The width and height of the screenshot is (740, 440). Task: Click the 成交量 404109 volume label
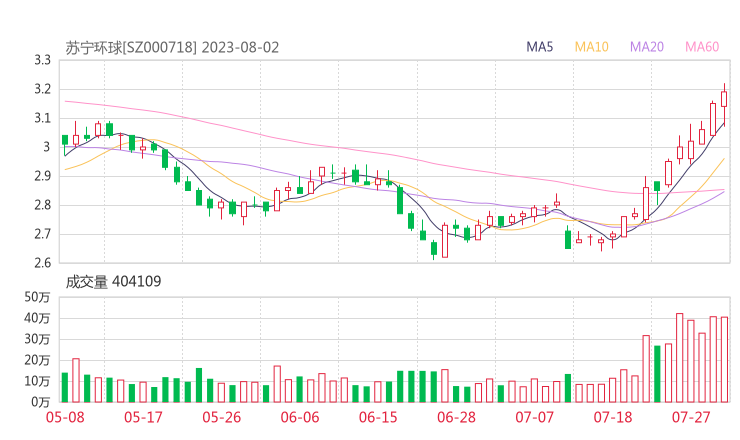113,282
